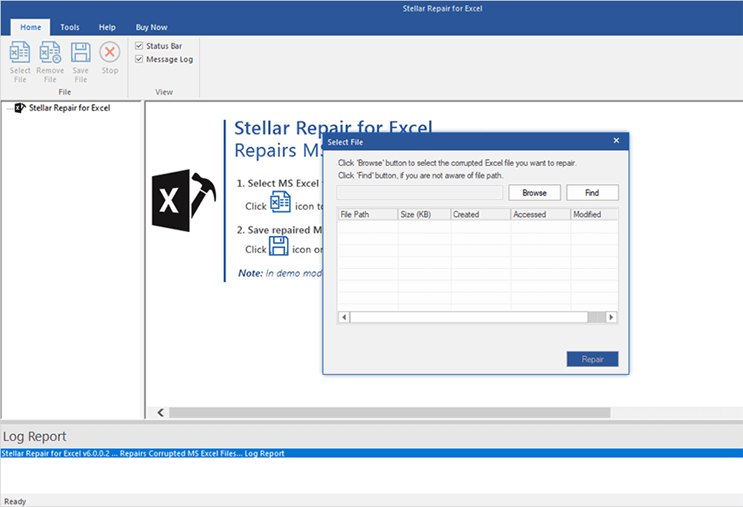
Task: Toggle the Message Log checkbox
Action: 139,59
